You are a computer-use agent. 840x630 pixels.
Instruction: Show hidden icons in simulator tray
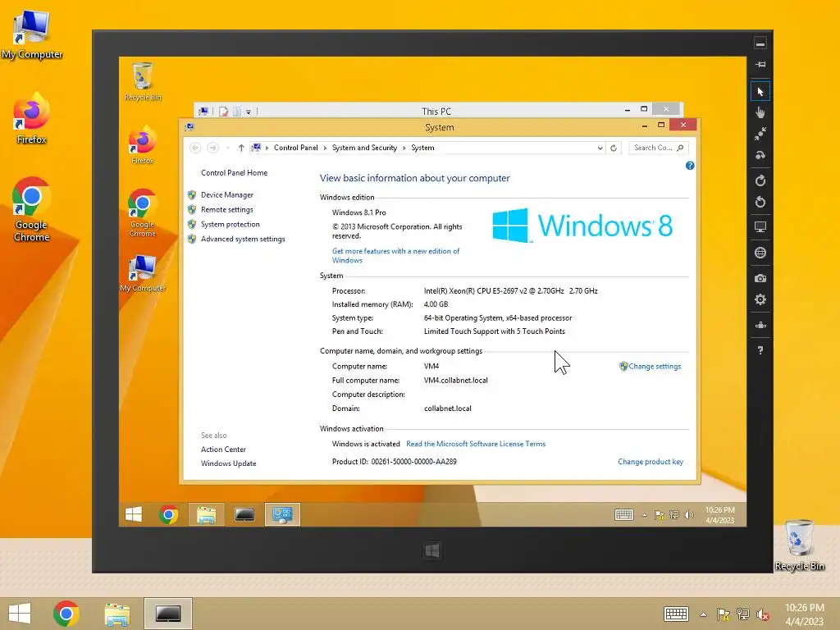[645, 515]
